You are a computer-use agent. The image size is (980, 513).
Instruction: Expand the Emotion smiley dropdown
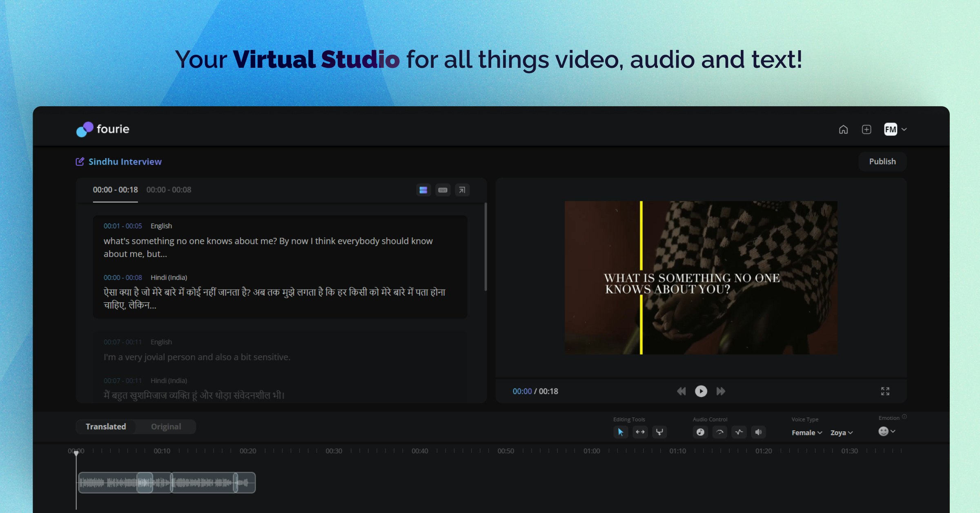[887, 431]
